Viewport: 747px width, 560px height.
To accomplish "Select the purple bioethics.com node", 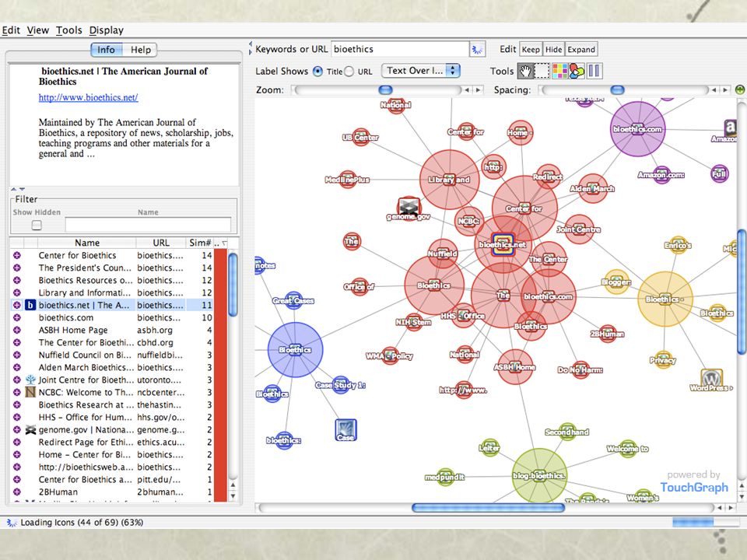I will pyautogui.click(x=637, y=129).
